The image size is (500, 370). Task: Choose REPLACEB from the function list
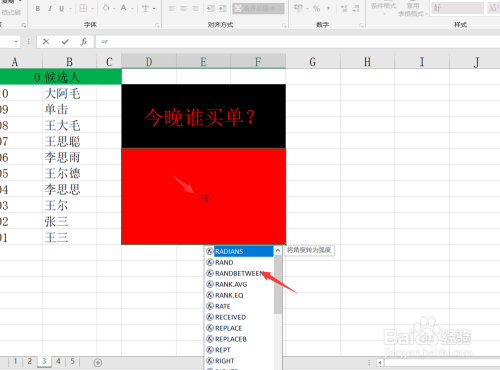click(x=240, y=339)
